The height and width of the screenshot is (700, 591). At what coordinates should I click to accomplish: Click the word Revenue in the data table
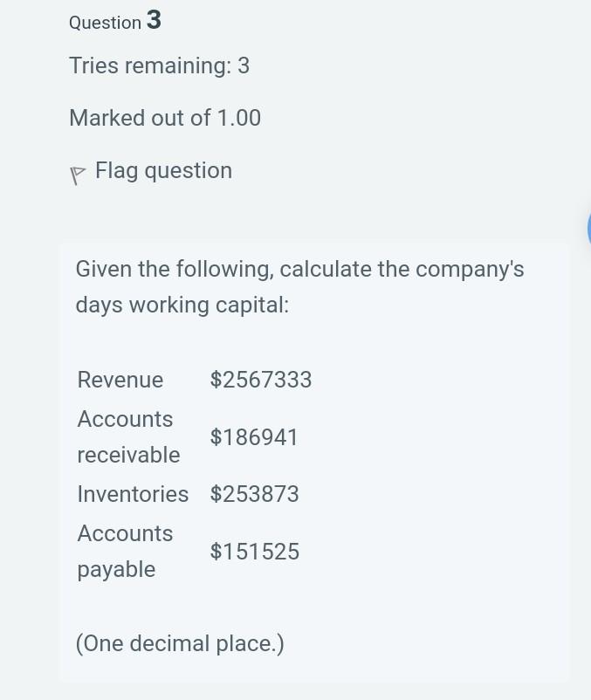point(120,380)
